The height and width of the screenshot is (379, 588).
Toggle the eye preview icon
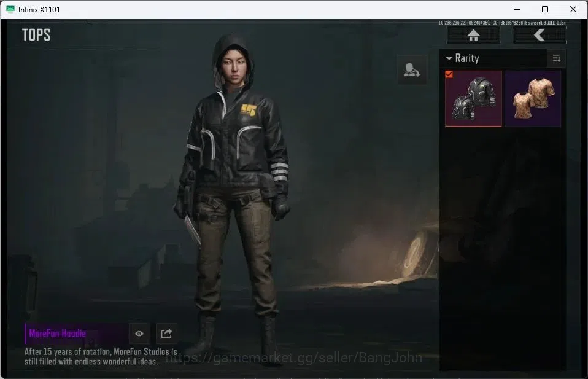(x=139, y=334)
